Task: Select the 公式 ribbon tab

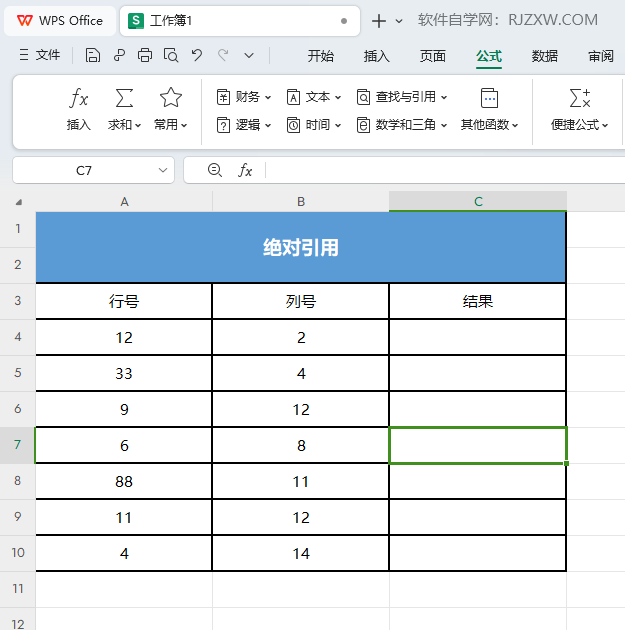Action: click(x=489, y=56)
